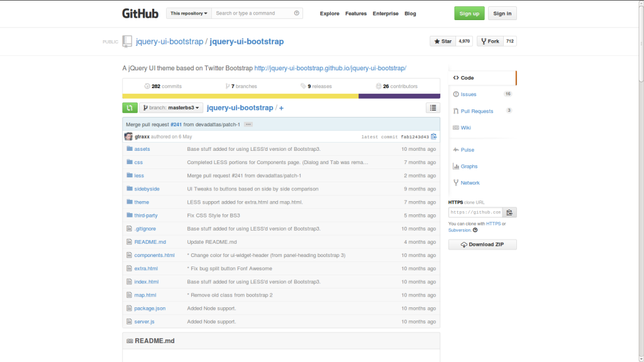The image size is (644, 362).
Task: Copy the HTTPS clone URL to clipboard
Action: (509, 212)
